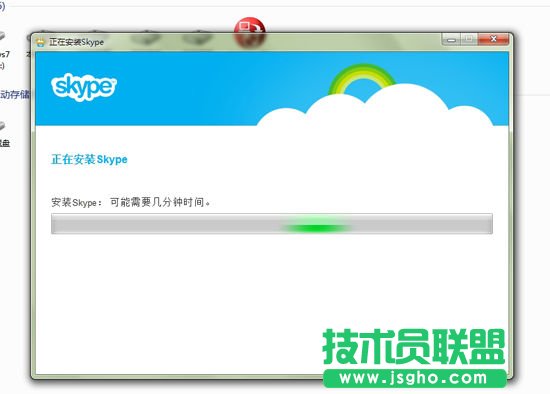The width and height of the screenshot is (550, 394).
Task: Minimize the Skype installer window
Action: (x=451, y=40)
